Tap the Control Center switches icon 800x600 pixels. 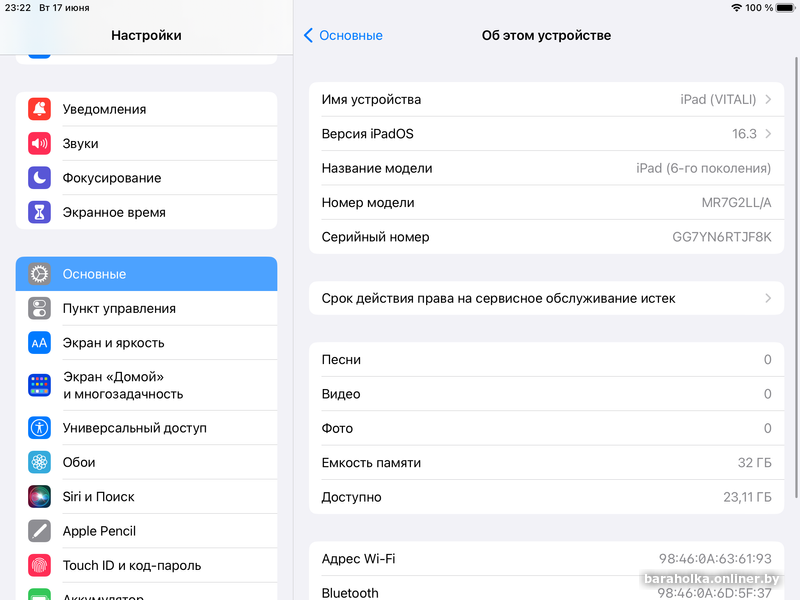pos(39,309)
